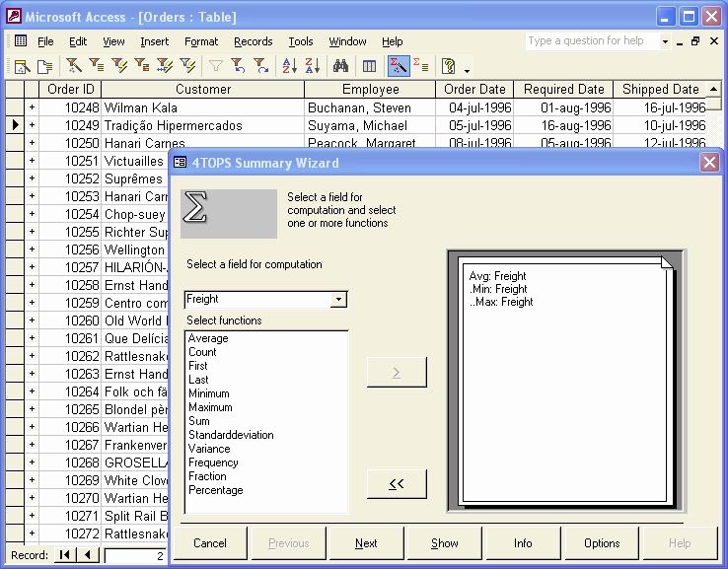Click the columns layout toolbar icon

point(369,65)
